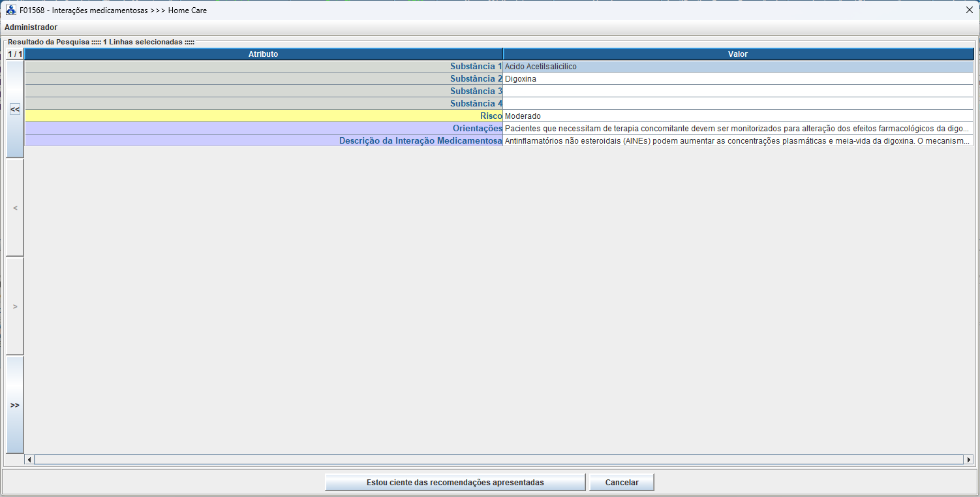The height and width of the screenshot is (497, 980).
Task: Click the horizontal scrollbar track
Action: (x=498, y=460)
